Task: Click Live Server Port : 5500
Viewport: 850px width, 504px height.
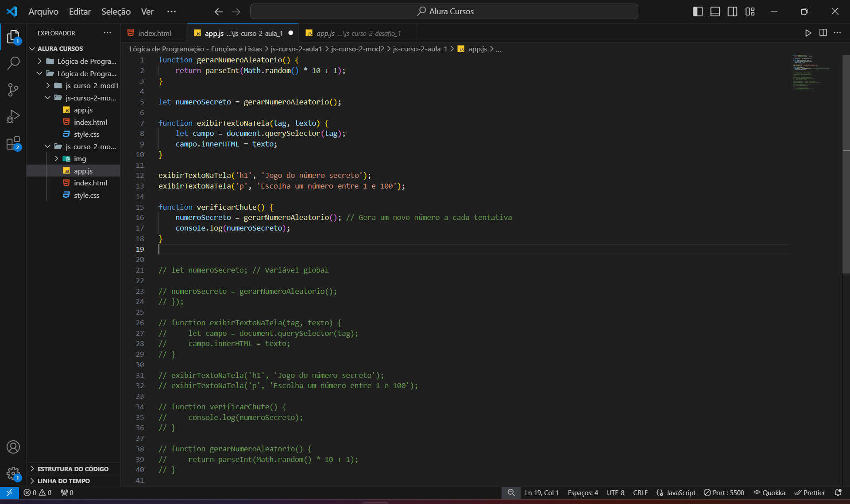Action: 724,492
